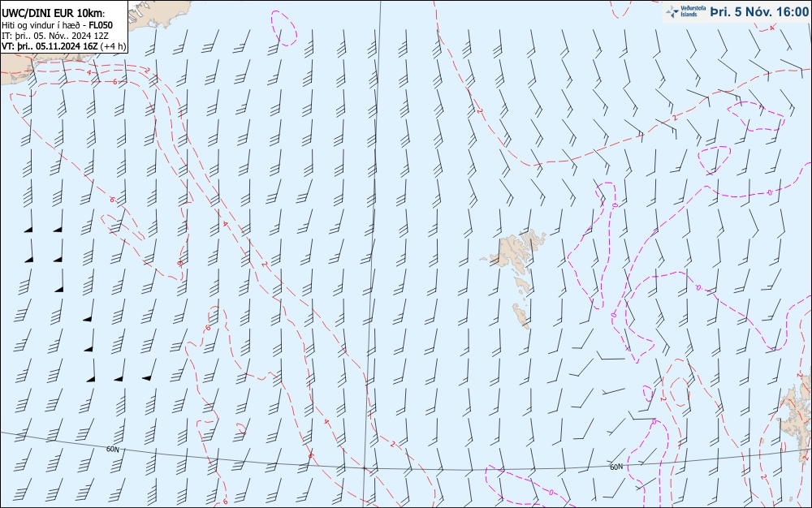The height and width of the screenshot is (508, 812).
Task: Click 'Hiti og vindur í hæð - FL050' line
Action: (57, 25)
